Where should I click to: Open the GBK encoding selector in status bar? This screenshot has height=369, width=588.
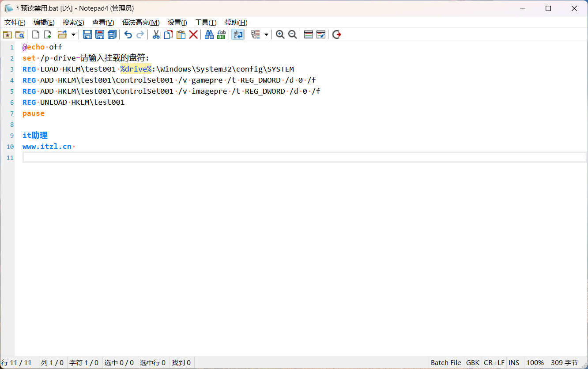coord(472,362)
